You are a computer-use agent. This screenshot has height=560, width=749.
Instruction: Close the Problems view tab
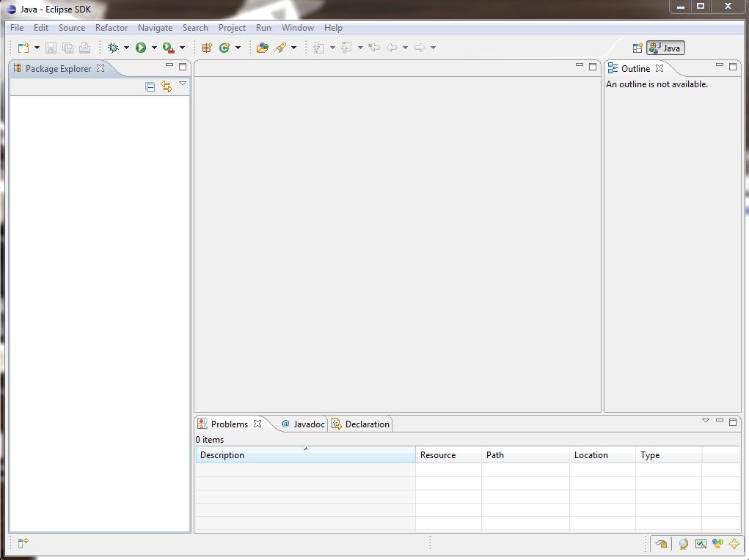coord(257,424)
